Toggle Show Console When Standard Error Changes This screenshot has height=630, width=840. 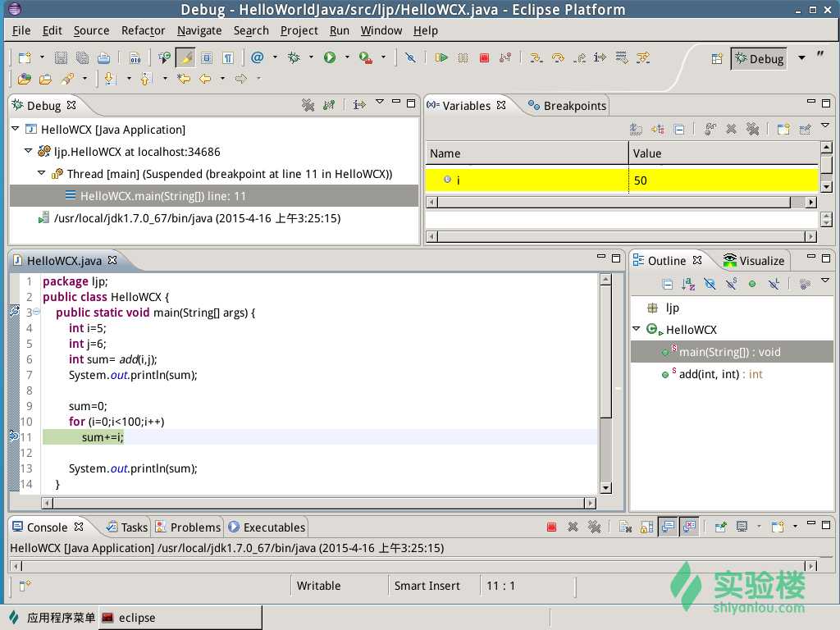click(689, 527)
